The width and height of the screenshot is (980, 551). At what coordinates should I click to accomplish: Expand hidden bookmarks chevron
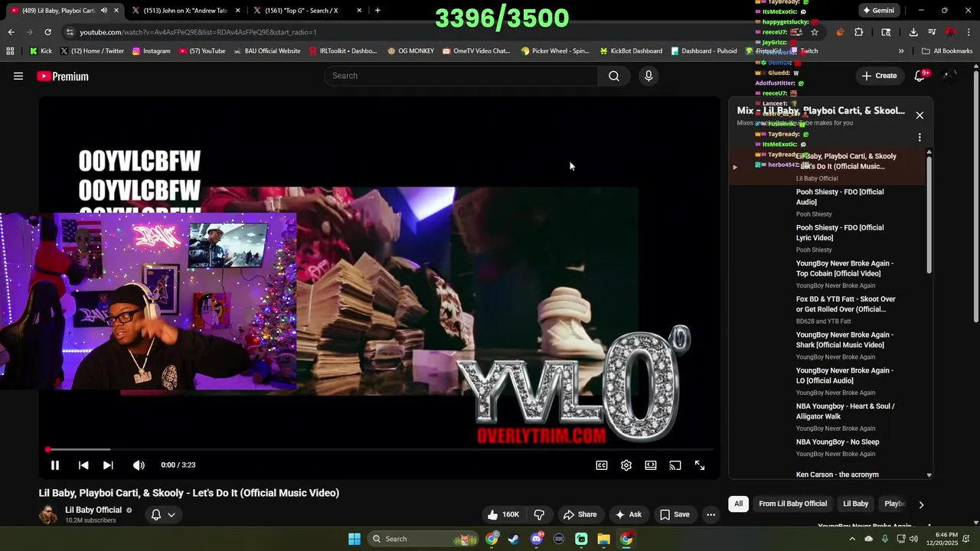[901, 51]
